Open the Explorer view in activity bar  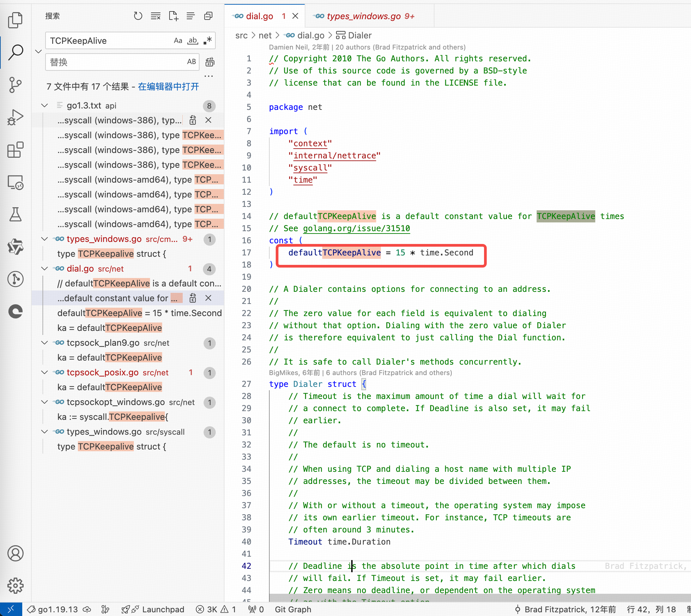tap(15, 20)
